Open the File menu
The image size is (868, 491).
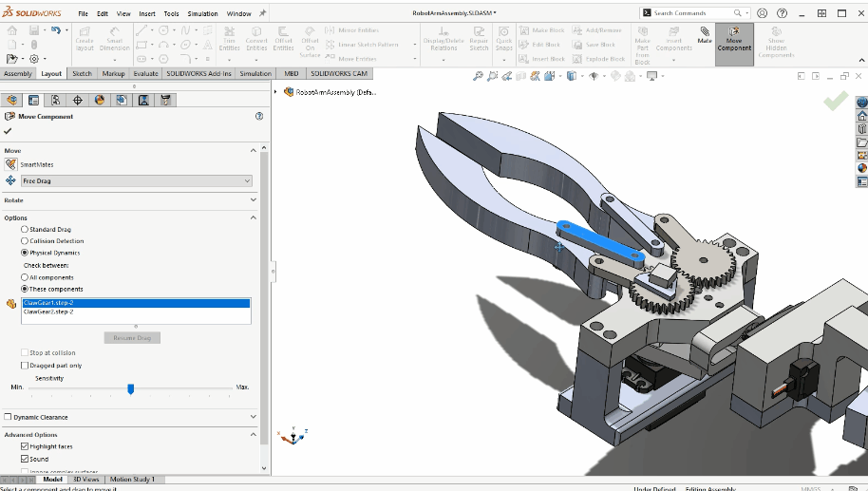click(x=83, y=14)
